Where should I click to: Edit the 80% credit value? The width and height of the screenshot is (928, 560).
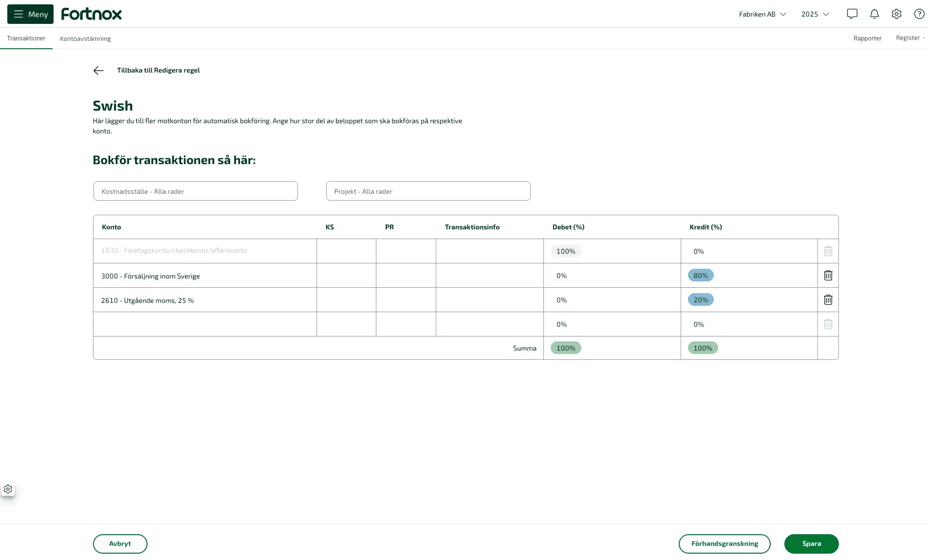point(701,276)
